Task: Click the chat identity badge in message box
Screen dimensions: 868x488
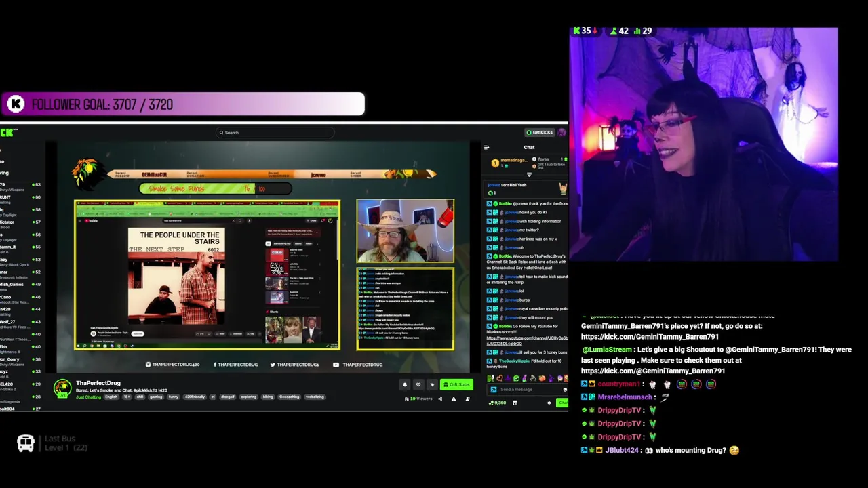Action: click(494, 390)
